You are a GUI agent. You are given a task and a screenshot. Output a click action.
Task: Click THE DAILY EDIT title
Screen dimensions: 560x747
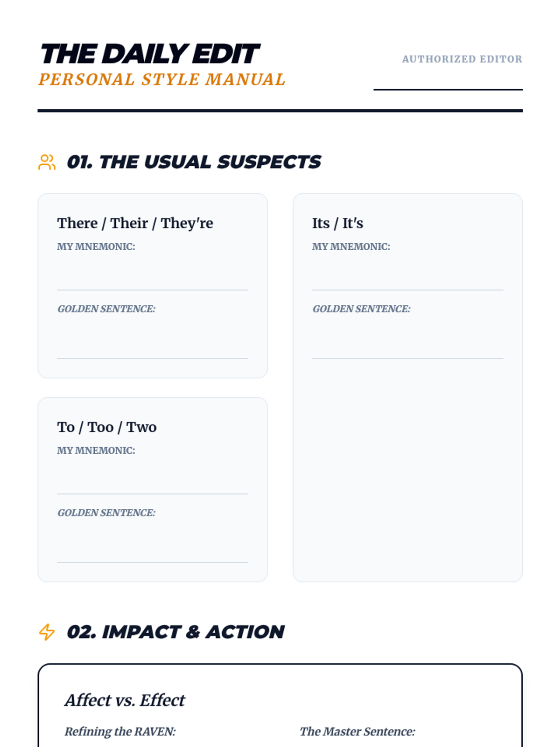pyautogui.click(x=149, y=54)
